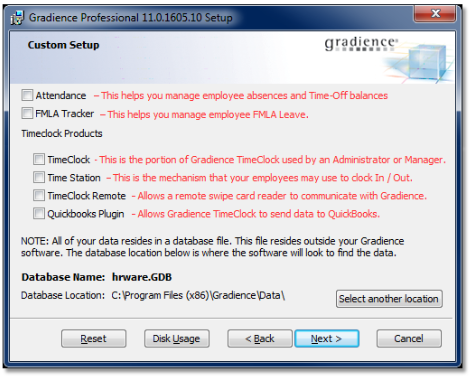Close the setup window

(435, 14)
